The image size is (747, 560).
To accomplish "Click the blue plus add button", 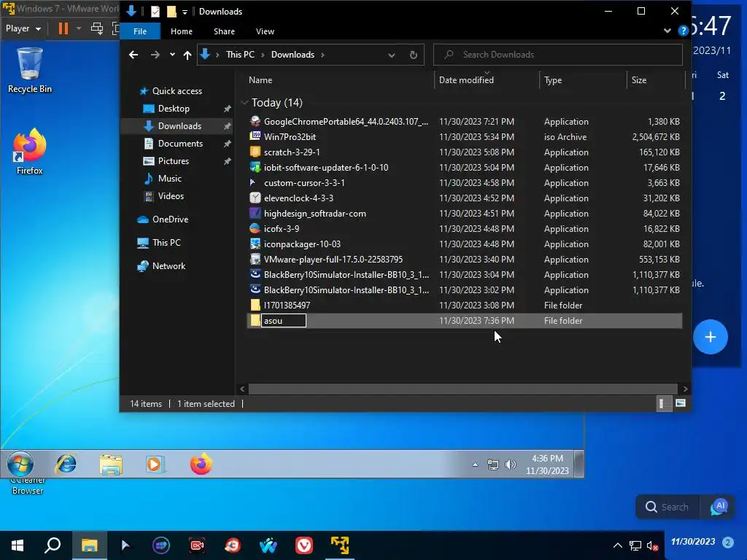I will [x=711, y=337].
